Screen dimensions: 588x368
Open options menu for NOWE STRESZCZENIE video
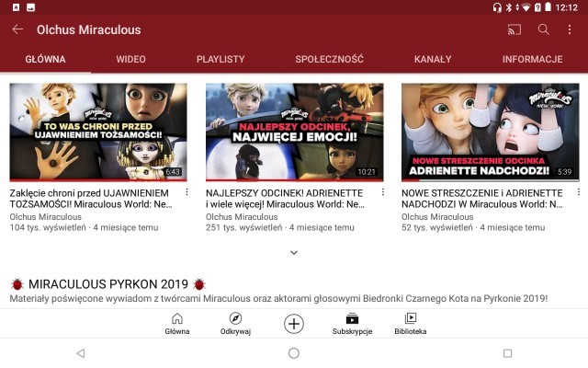coord(579,192)
